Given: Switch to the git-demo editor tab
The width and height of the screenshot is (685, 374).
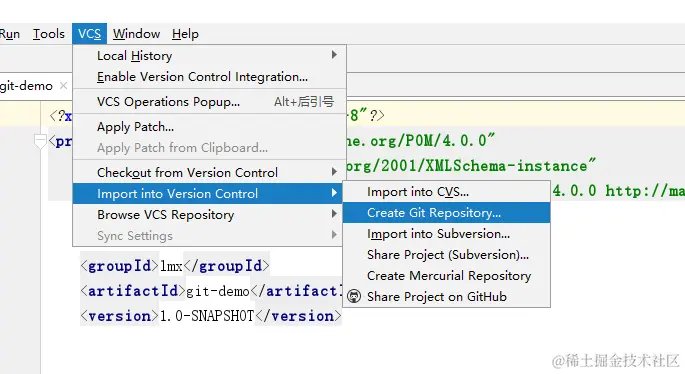Looking at the screenshot, I should point(26,86).
